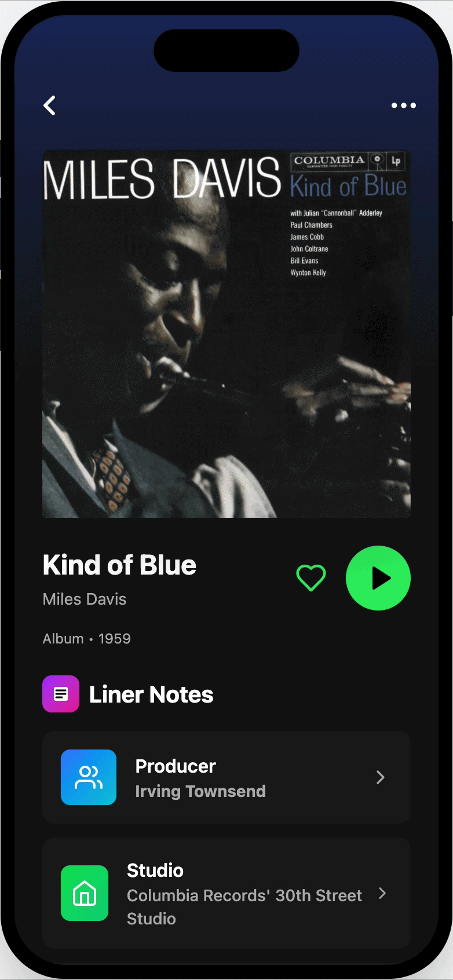Tap the blue Producer people icon
The height and width of the screenshot is (980, 453).
[x=89, y=777]
